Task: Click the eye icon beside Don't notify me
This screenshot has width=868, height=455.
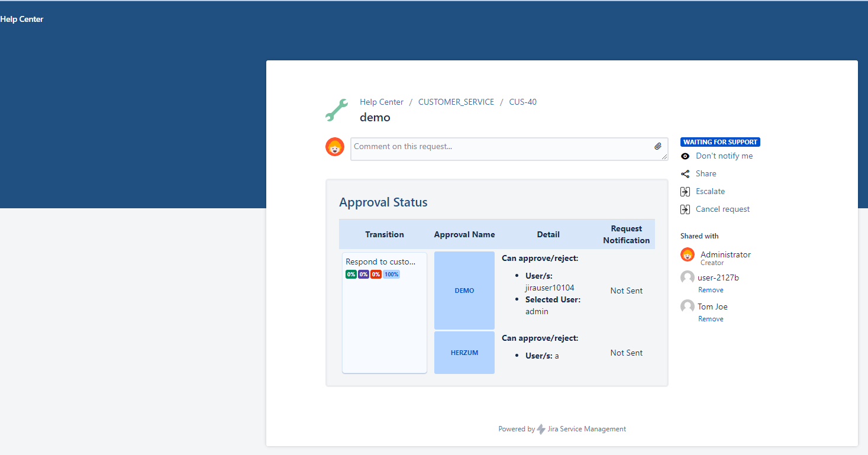Action: point(685,156)
